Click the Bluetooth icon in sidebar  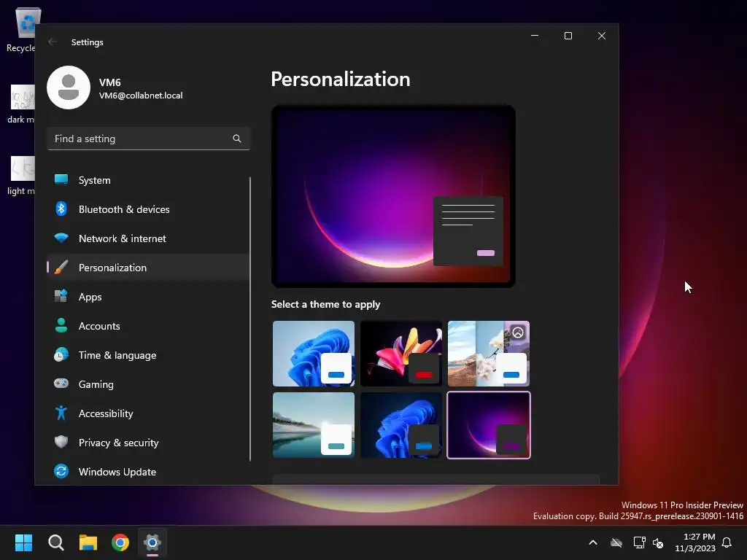point(61,209)
